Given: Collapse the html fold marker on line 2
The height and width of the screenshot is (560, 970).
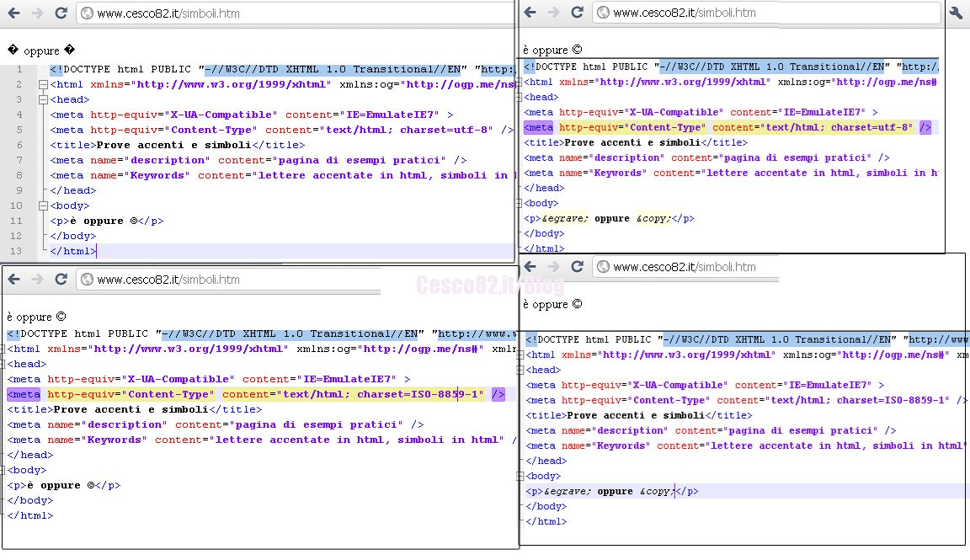Looking at the screenshot, I should click(43, 85).
